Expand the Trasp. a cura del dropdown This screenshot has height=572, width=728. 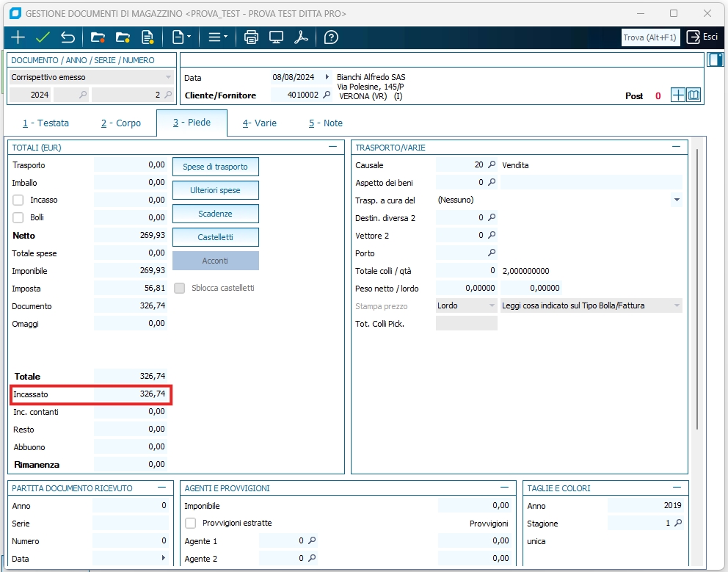coord(676,200)
